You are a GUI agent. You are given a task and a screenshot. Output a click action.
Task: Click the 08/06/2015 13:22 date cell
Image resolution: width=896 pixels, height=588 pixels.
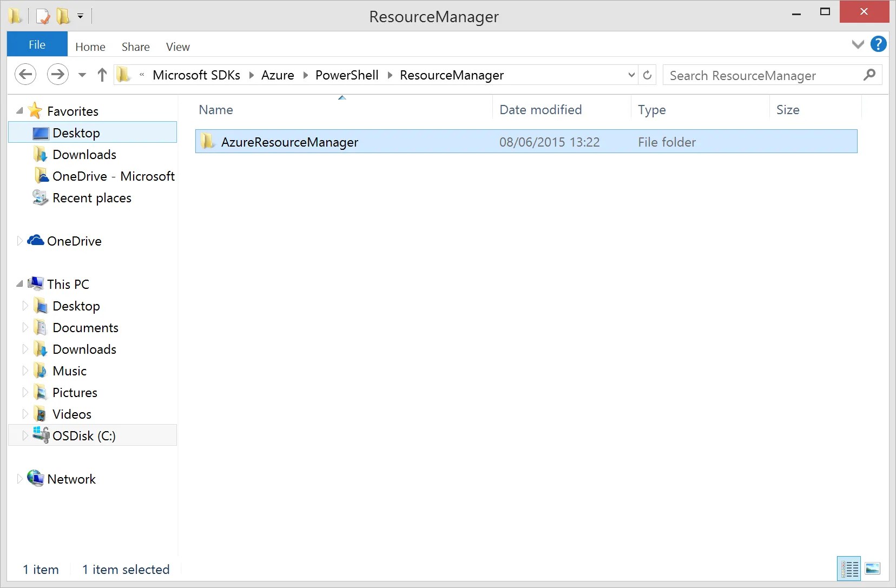tap(549, 142)
